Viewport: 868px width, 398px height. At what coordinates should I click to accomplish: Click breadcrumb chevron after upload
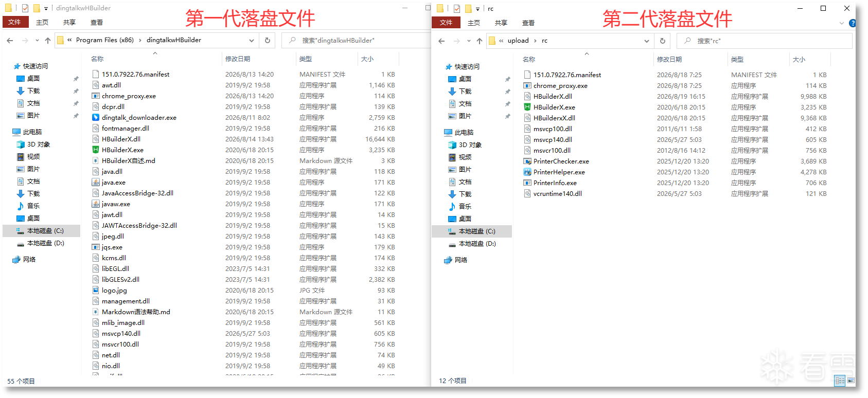point(535,41)
